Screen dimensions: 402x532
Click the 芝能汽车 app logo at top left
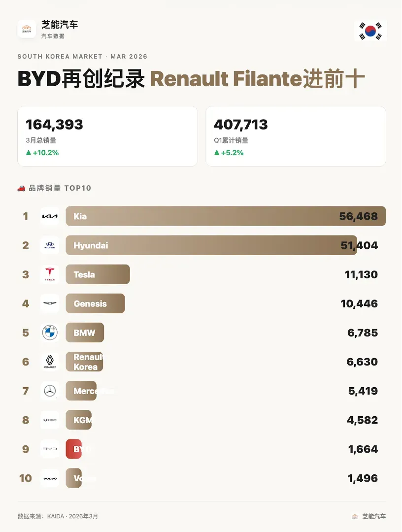[27, 29]
